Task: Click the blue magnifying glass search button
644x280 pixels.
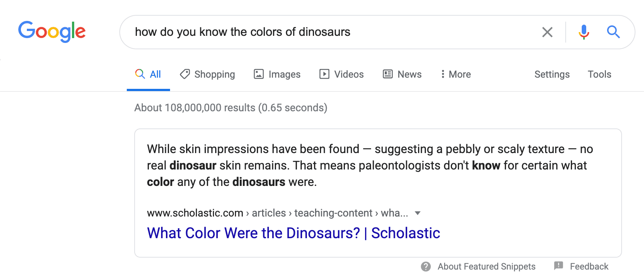Action: (613, 32)
